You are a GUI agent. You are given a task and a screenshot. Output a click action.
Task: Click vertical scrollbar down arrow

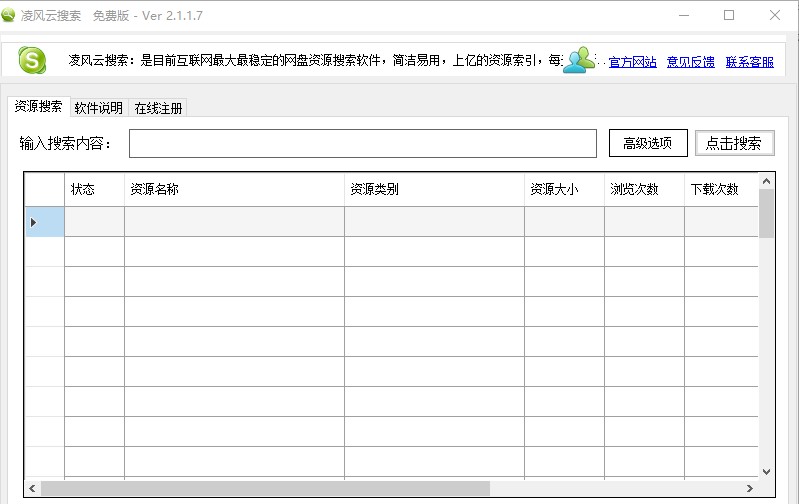point(766,472)
